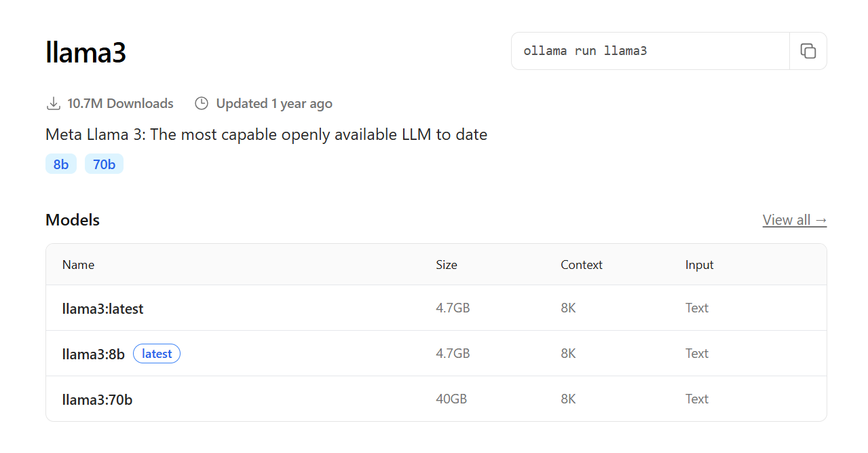Screen dimensions: 868x453
Task: Click the 40GB size value
Action: pos(451,399)
